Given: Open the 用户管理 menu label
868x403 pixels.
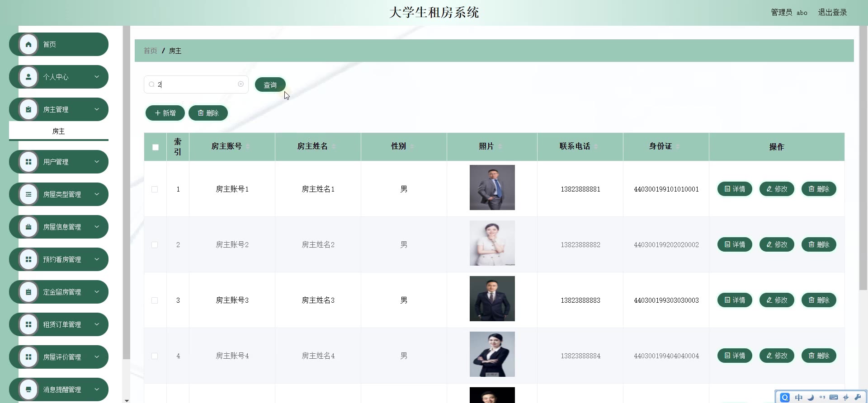Looking at the screenshot, I should click(56, 162).
